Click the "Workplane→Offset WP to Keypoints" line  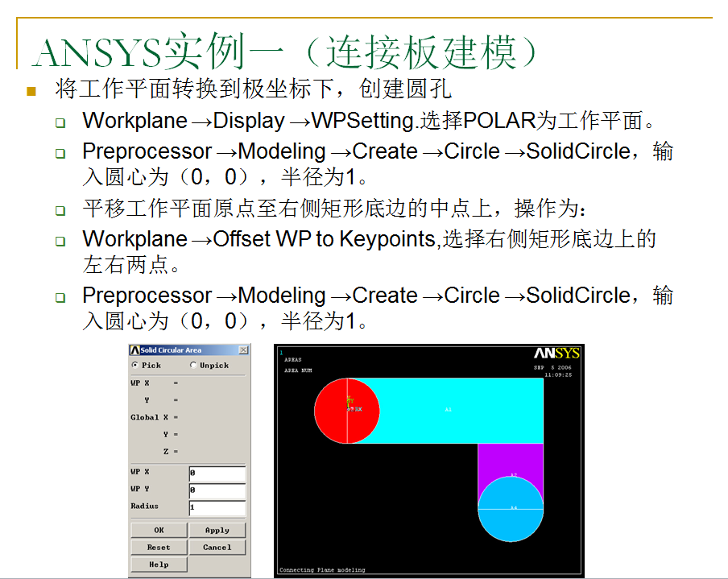[x=369, y=239]
